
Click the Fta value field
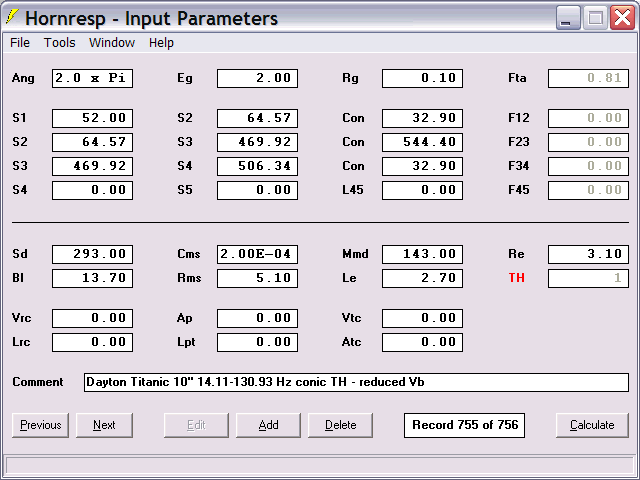(588, 78)
